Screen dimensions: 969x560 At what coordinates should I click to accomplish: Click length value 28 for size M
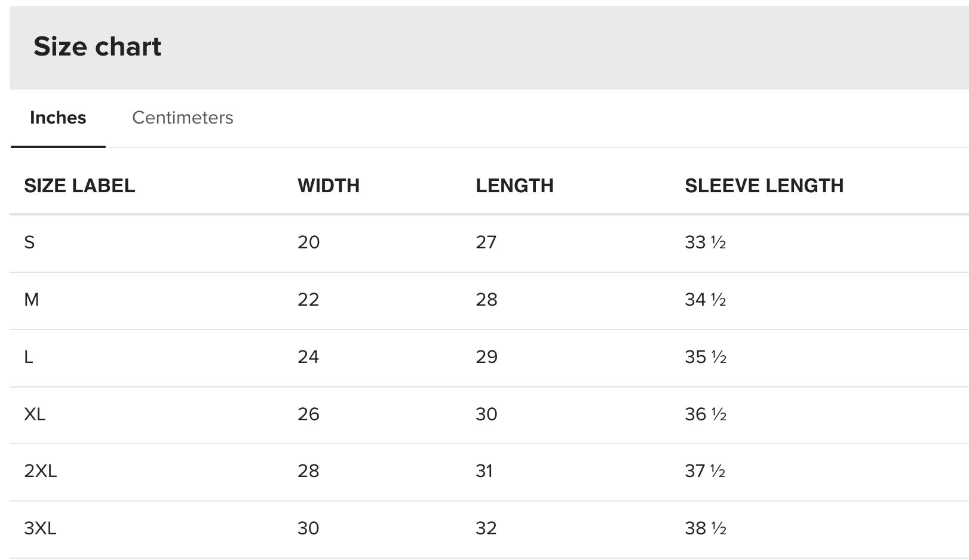click(x=486, y=300)
